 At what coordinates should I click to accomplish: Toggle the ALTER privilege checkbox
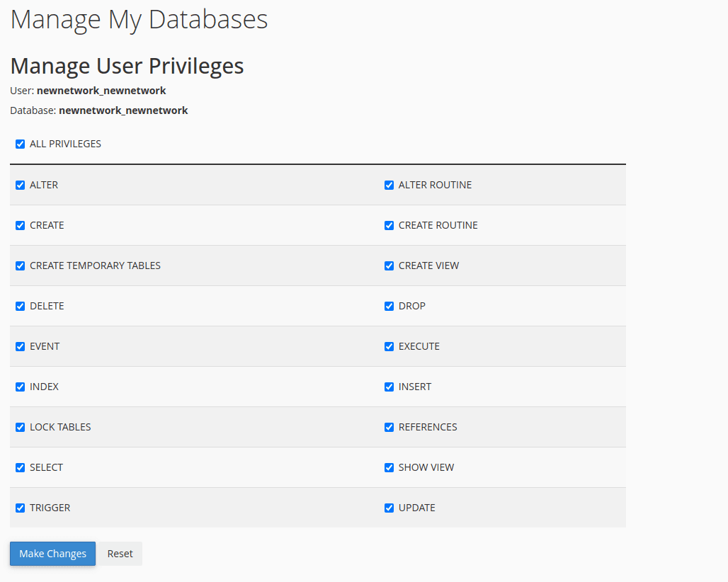click(x=20, y=185)
